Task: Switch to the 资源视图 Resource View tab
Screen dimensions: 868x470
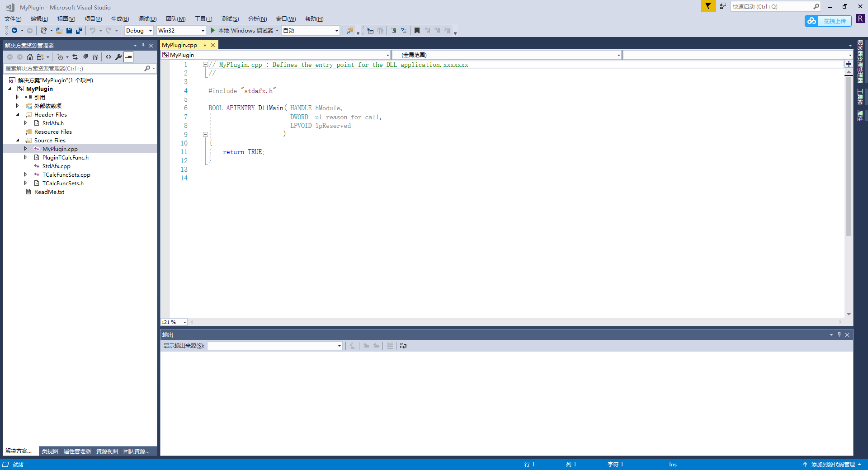Action: (x=107, y=451)
